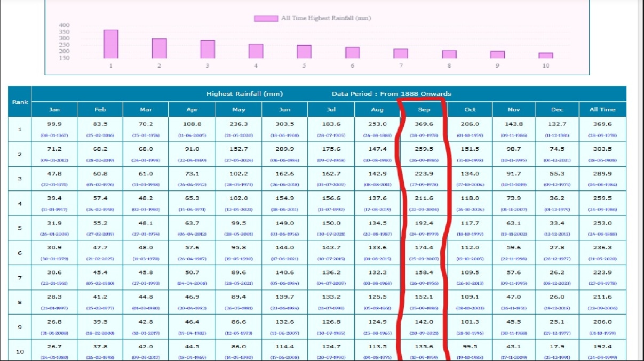Click 'Data Period : From 1888 Onwards' text
The height and width of the screenshot is (361, 644).
pyautogui.click(x=391, y=94)
